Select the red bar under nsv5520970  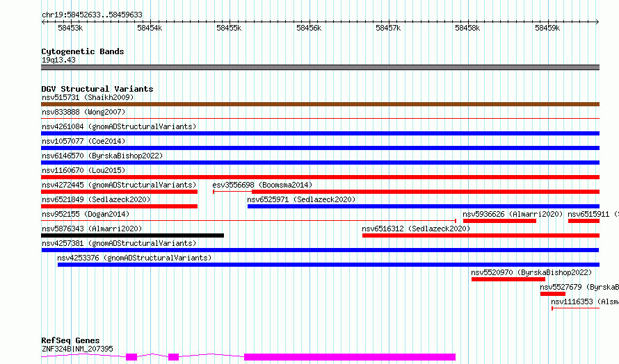tap(508, 279)
